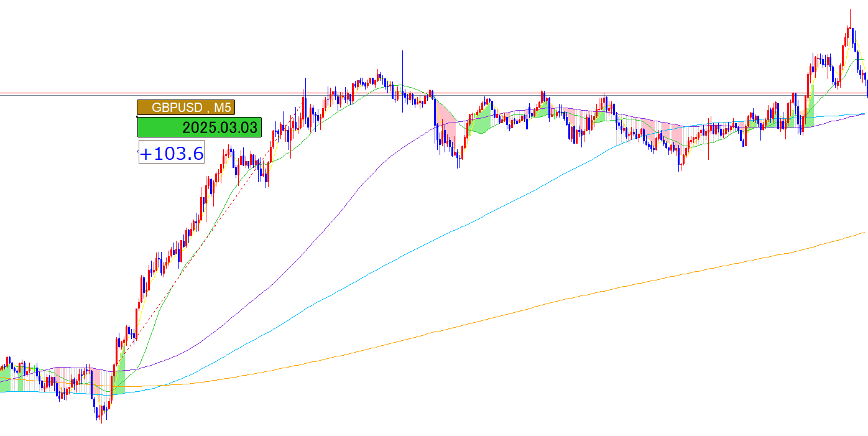Viewport: 868px width, 436px height.
Task: Click the small anchor point left of +103.6
Action: [137, 151]
